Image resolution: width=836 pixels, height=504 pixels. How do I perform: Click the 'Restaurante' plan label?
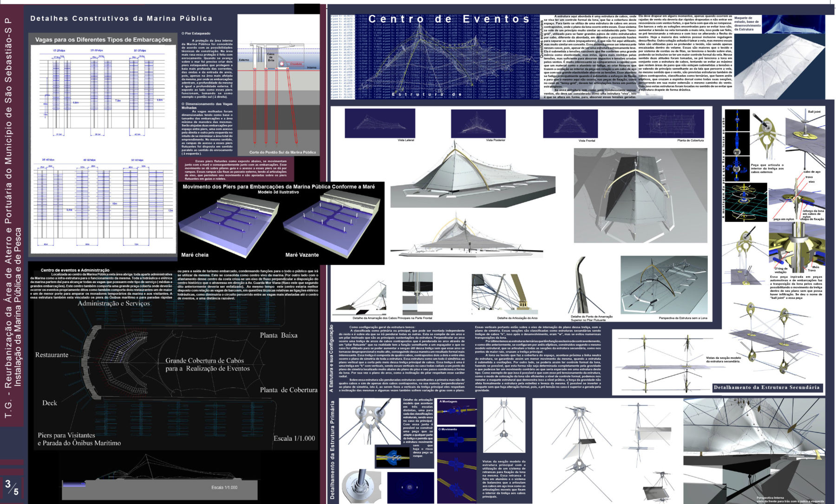pyautogui.click(x=52, y=355)
